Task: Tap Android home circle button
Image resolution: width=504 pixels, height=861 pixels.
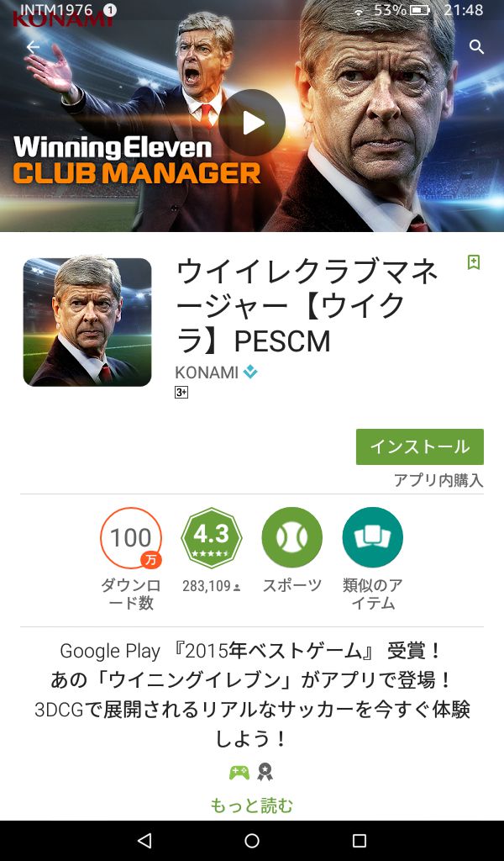Action: click(x=252, y=840)
